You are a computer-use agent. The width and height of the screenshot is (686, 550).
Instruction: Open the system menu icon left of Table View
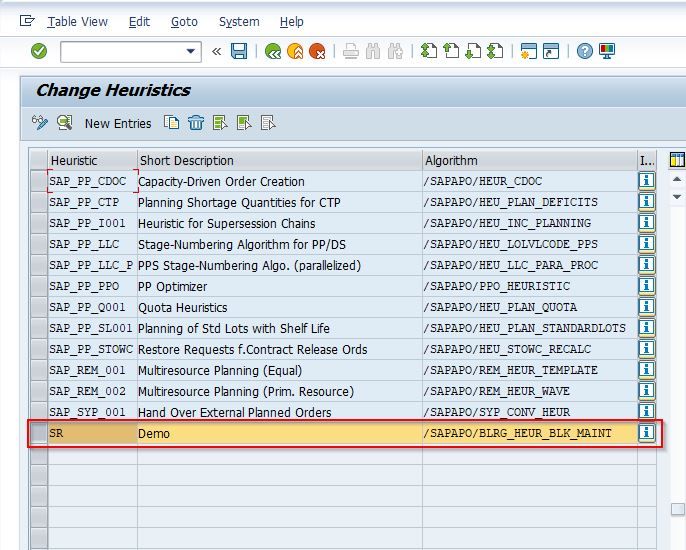(x=27, y=21)
